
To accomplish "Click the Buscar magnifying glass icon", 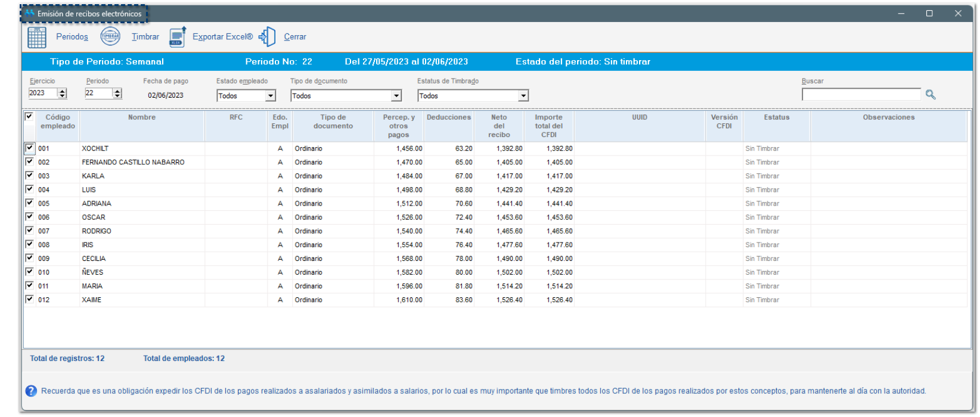I will pyautogui.click(x=930, y=95).
